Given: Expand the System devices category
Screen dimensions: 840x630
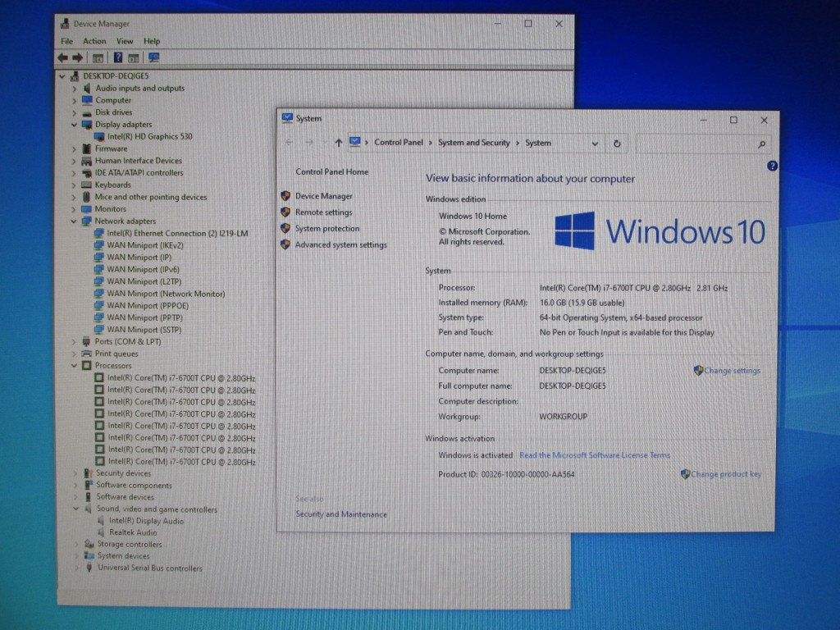Looking at the screenshot, I should pyautogui.click(x=76, y=556).
